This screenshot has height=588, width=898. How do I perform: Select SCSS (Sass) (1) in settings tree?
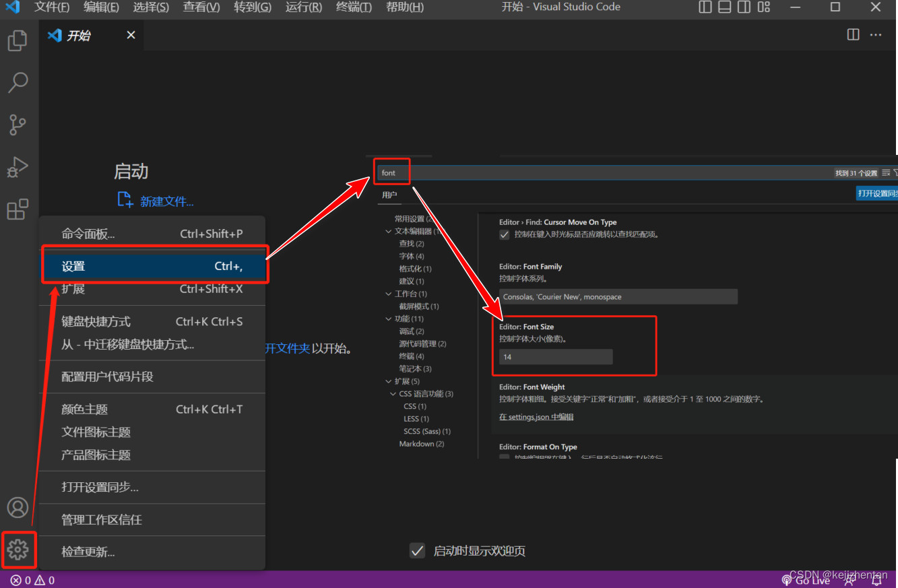[x=427, y=431]
